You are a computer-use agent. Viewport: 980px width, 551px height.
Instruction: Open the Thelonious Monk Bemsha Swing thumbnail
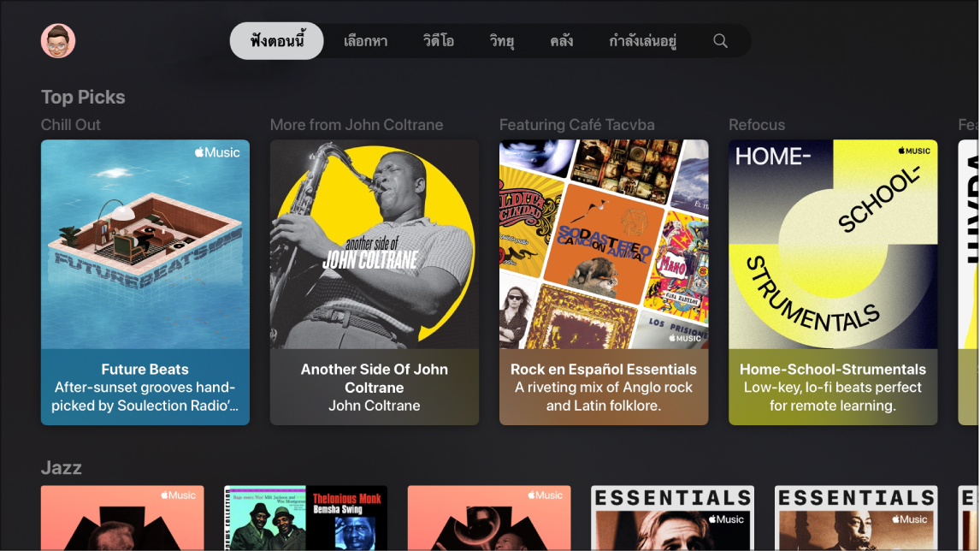(x=305, y=518)
